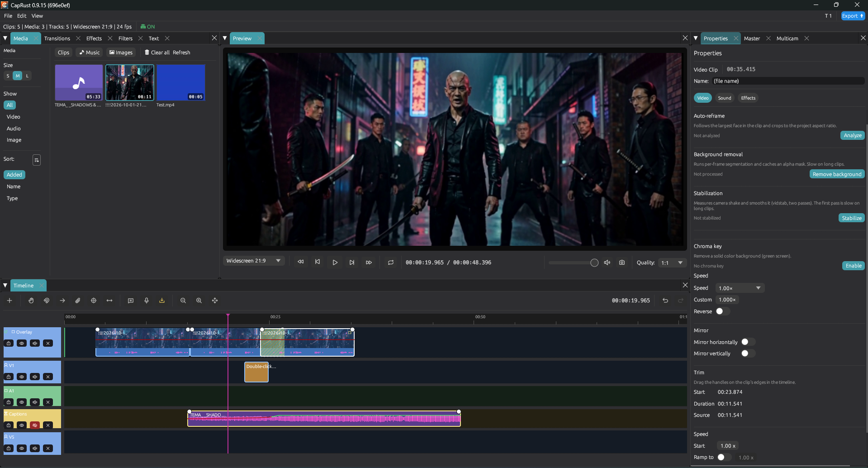Toggle loop playback icon in preview
The height and width of the screenshot is (468, 868).
point(391,263)
